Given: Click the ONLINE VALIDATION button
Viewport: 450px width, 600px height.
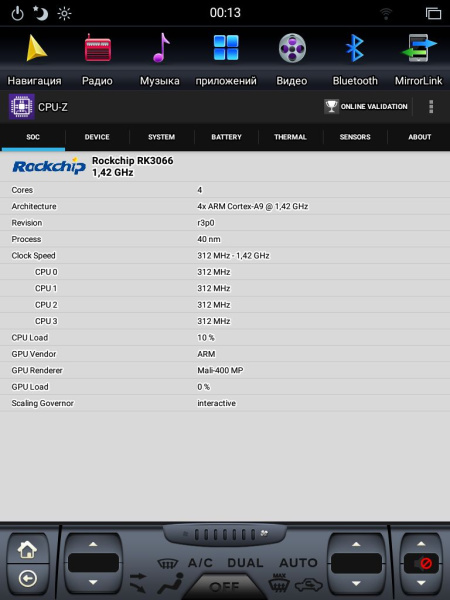Looking at the screenshot, I should [x=366, y=106].
